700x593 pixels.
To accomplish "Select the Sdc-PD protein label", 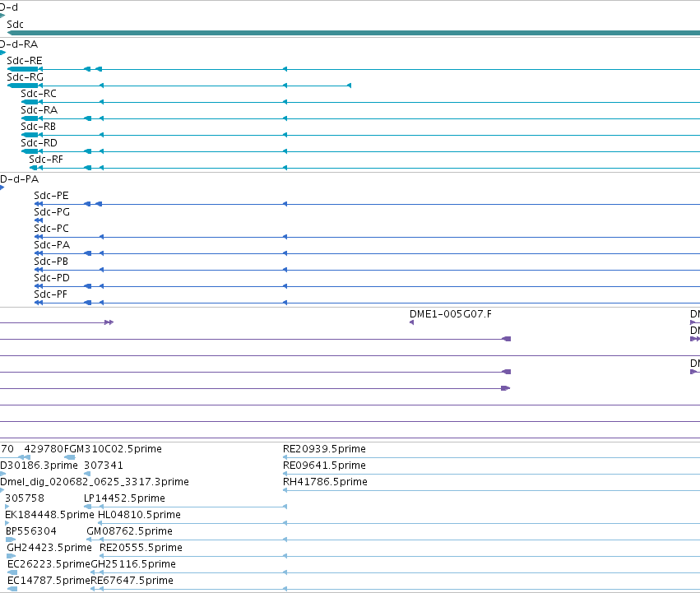I will 52,278.
